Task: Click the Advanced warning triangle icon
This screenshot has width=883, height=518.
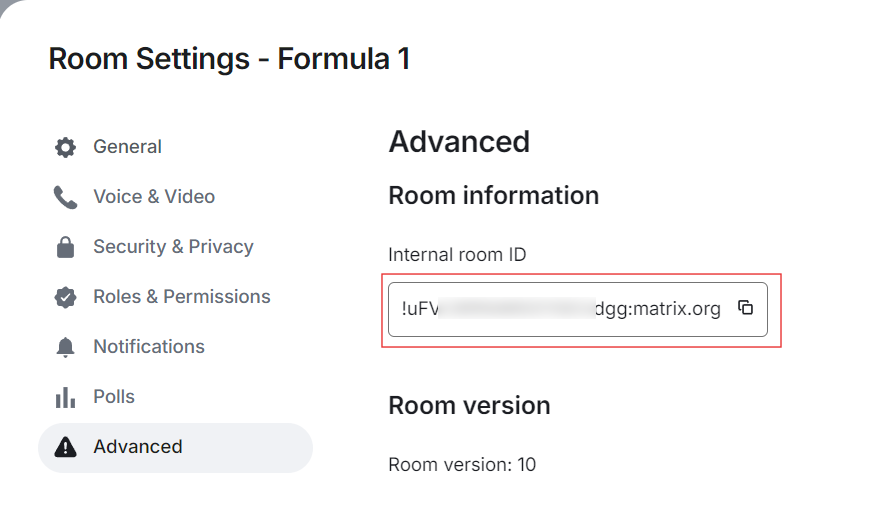Action: [65, 447]
